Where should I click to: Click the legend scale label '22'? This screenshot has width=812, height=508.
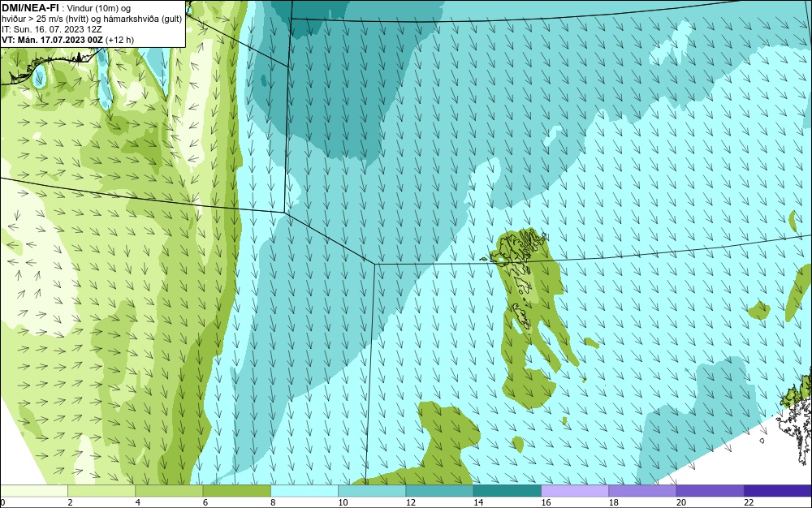click(x=749, y=502)
